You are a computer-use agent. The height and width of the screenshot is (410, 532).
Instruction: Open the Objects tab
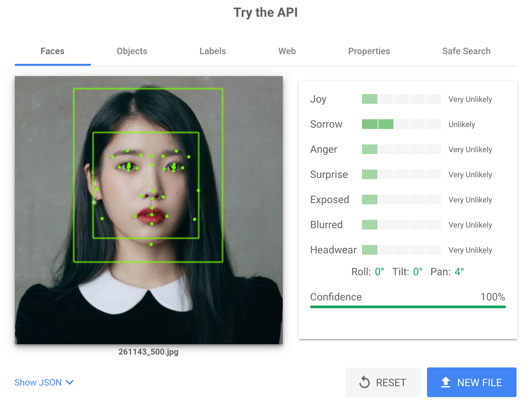[x=132, y=51]
